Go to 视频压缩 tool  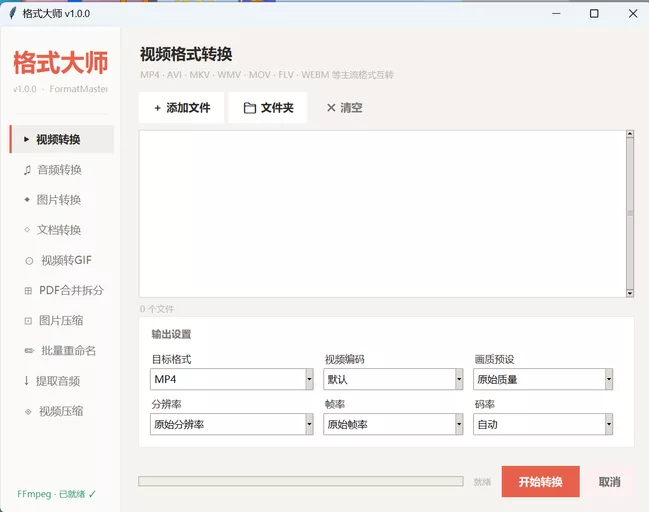(62, 411)
